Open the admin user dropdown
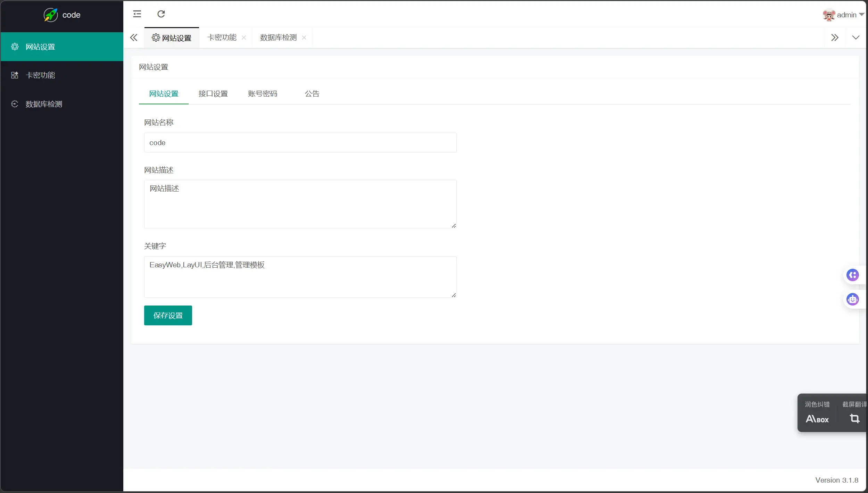868x493 pixels. tap(845, 15)
